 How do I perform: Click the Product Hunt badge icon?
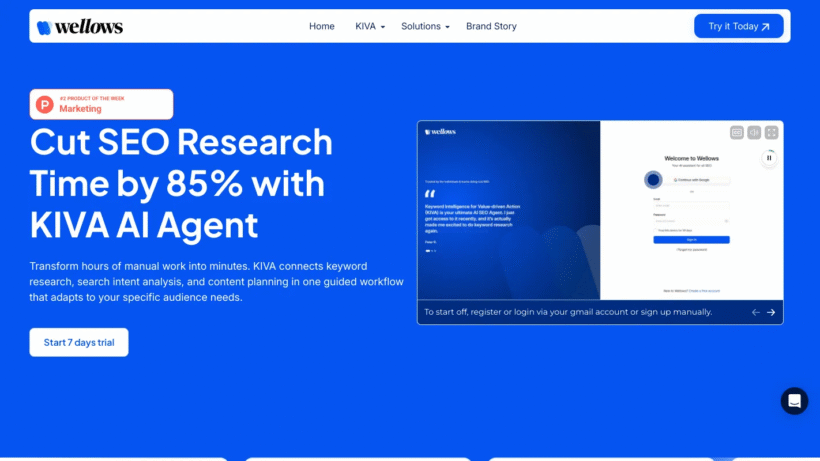pyautogui.click(x=44, y=105)
